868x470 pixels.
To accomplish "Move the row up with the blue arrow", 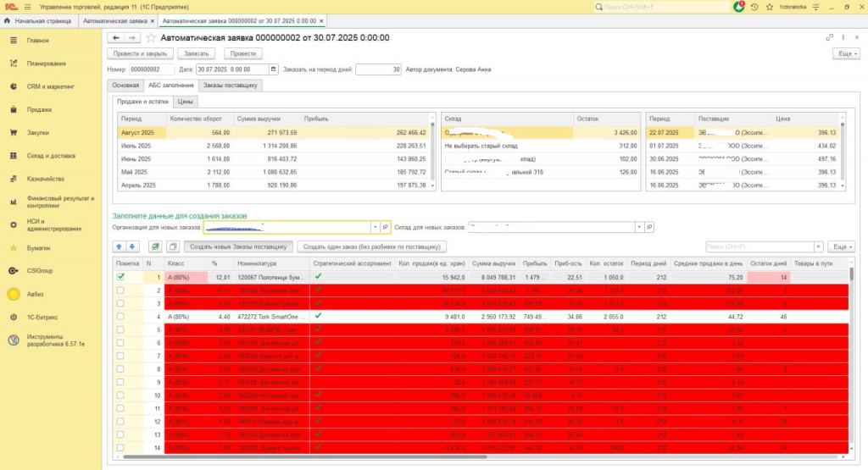I will (x=120, y=246).
